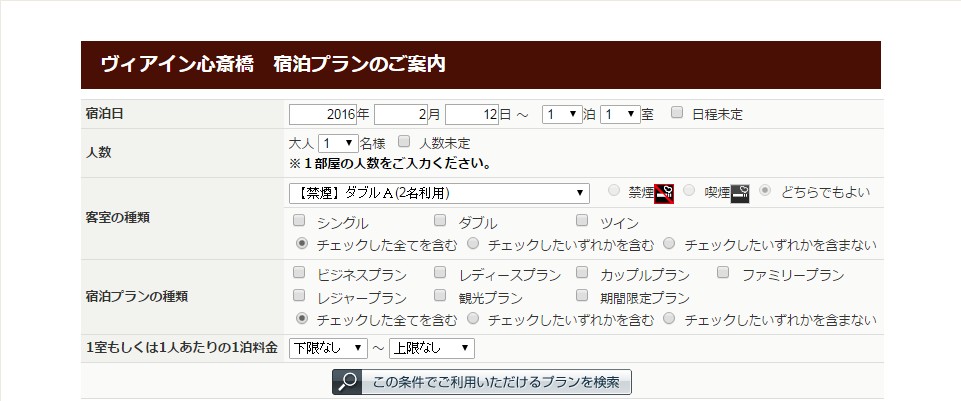Enable the レディースプラン checkbox

(440, 272)
